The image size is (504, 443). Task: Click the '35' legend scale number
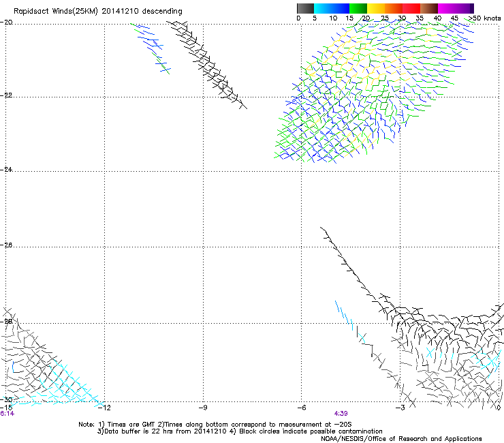[420, 18]
